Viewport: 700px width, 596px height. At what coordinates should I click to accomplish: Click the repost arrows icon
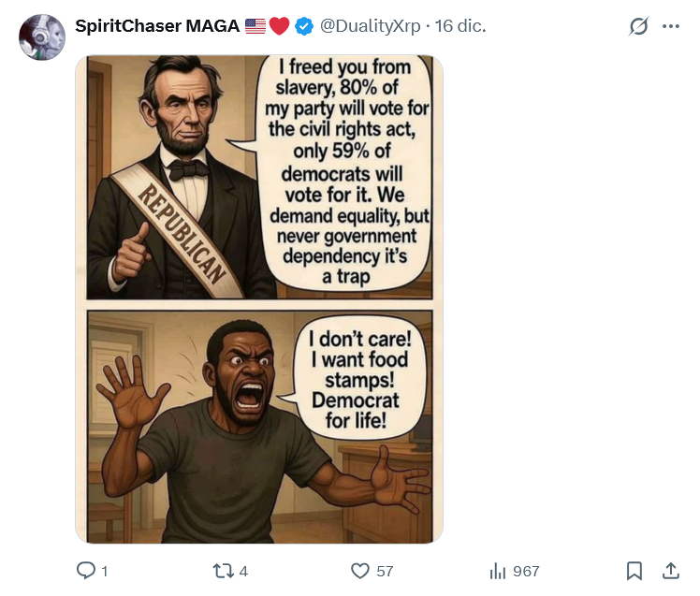[222, 571]
